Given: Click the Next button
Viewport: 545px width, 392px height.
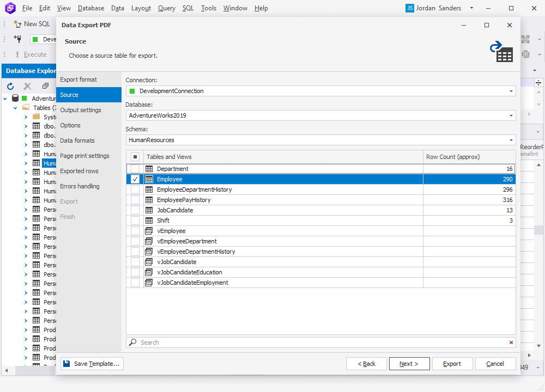Looking at the screenshot, I should coord(409,363).
